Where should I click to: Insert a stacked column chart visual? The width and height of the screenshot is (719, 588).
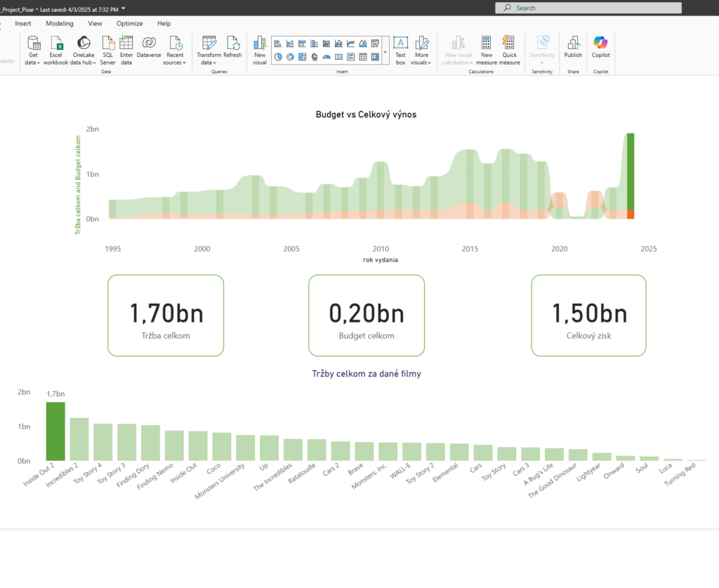coord(290,44)
